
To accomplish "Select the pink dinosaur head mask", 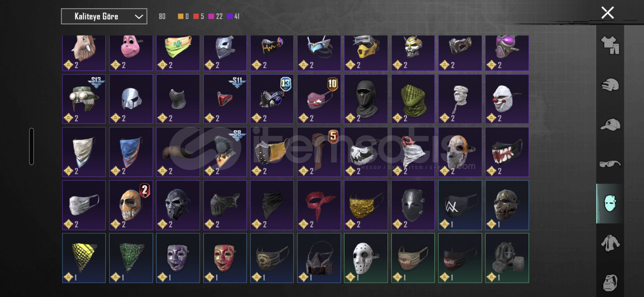I will click(131, 53).
